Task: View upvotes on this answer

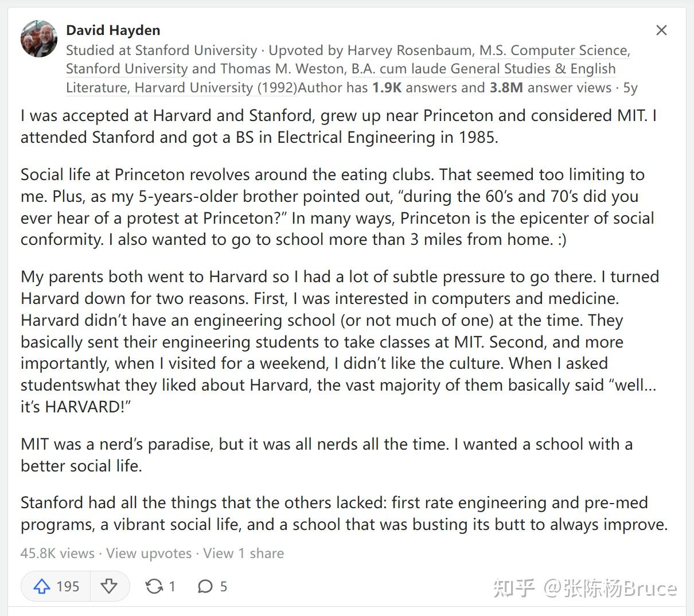Action: pos(148,553)
